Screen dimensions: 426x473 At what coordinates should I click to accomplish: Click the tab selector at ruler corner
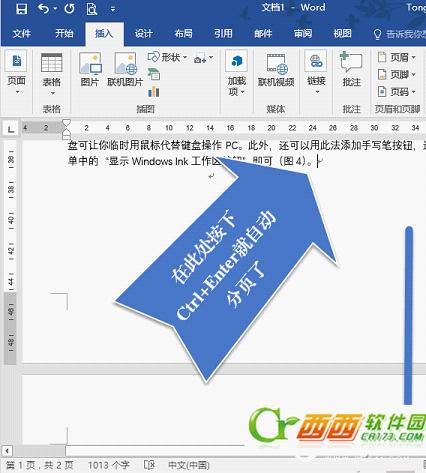[x=11, y=128]
